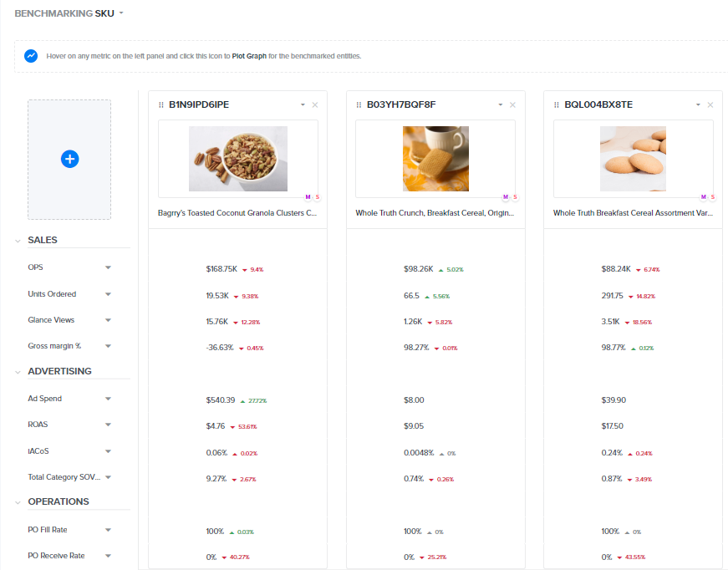The height and width of the screenshot is (570, 728).
Task: Open the Units Ordered dropdown arrow
Action: point(108,294)
